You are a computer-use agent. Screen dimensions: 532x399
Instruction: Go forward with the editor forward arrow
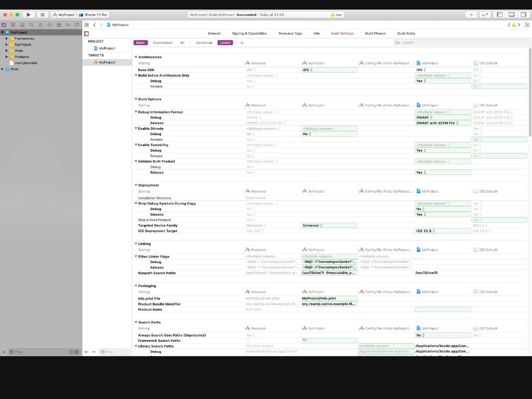(101, 25)
